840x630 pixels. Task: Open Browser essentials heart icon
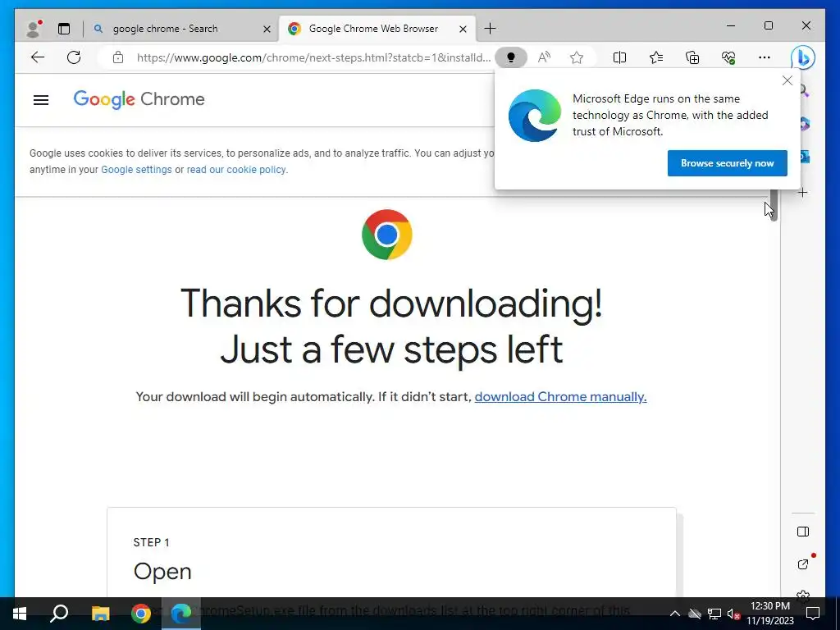point(728,57)
